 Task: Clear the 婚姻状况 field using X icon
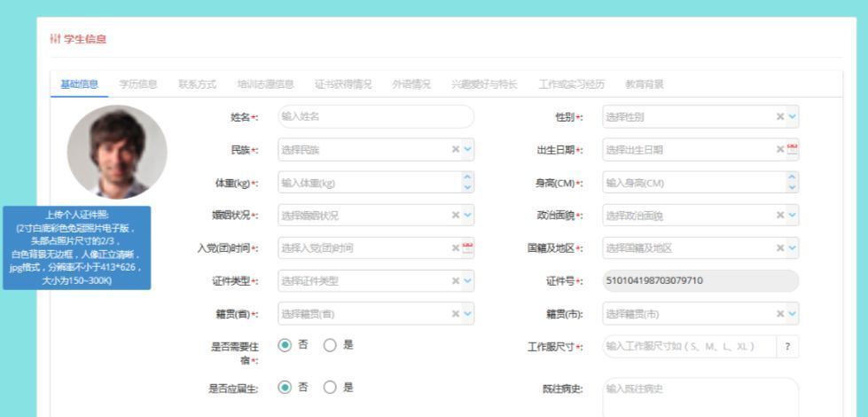point(455,216)
